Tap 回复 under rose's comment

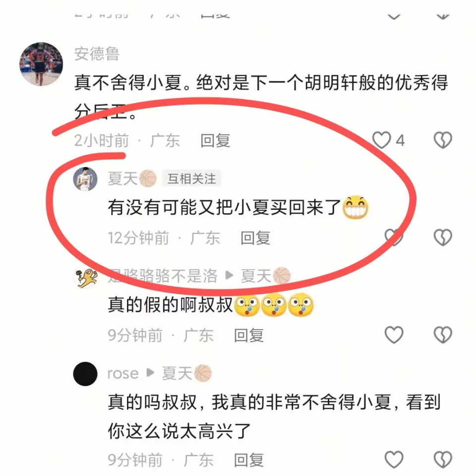(248, 460)
